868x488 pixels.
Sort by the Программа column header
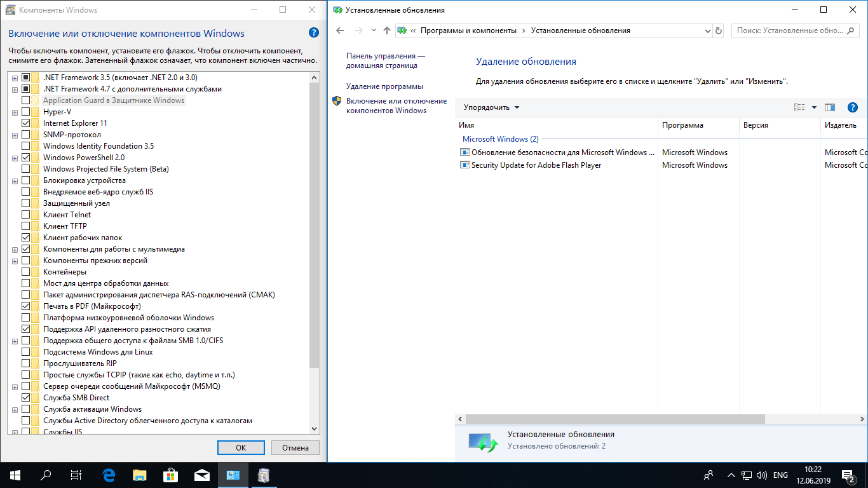698,125
